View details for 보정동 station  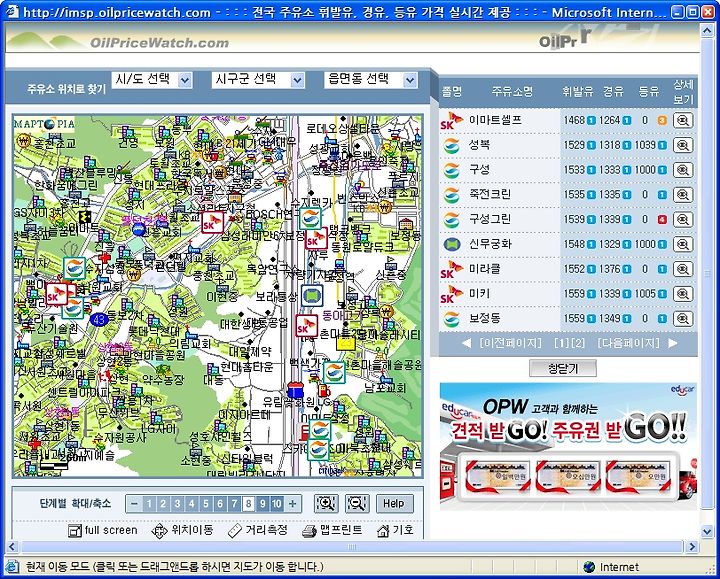(683, 319)
